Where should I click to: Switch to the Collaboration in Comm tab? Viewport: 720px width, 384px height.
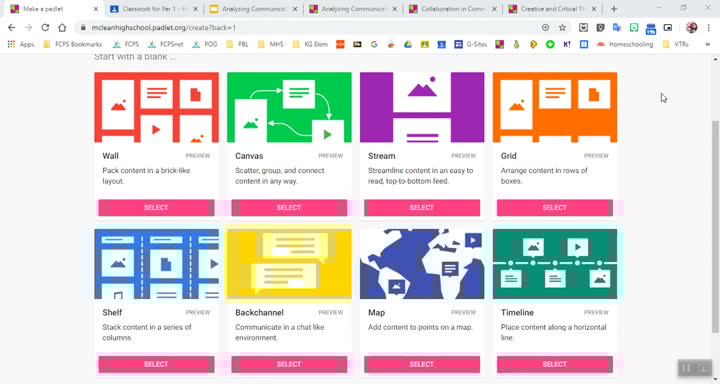(x=452, y=9)
